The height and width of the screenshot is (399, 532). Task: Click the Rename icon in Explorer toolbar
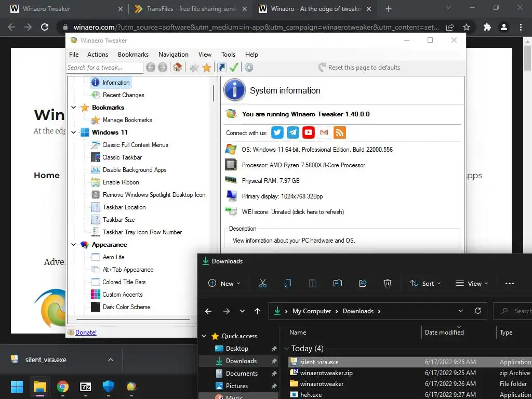[338, 283]
